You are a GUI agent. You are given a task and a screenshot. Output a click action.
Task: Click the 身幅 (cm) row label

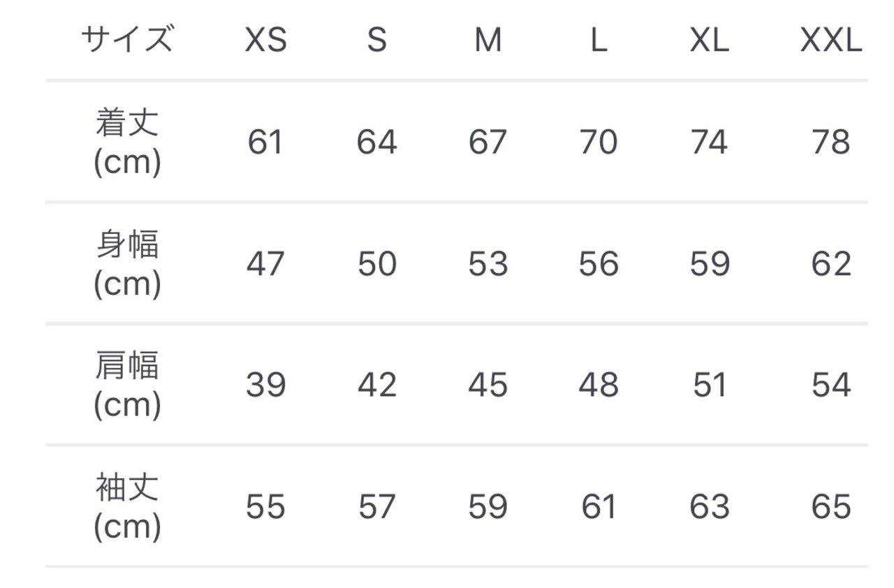(x=127, y=264)
